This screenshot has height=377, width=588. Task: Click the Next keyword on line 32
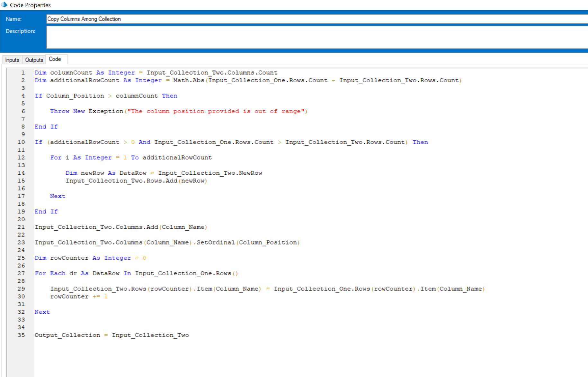coord(42,312)
